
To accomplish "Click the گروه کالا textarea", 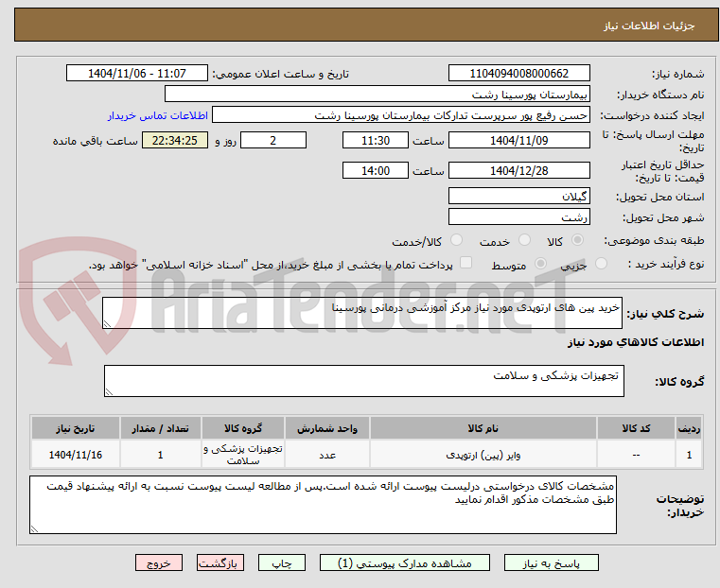I will (364, 381).
